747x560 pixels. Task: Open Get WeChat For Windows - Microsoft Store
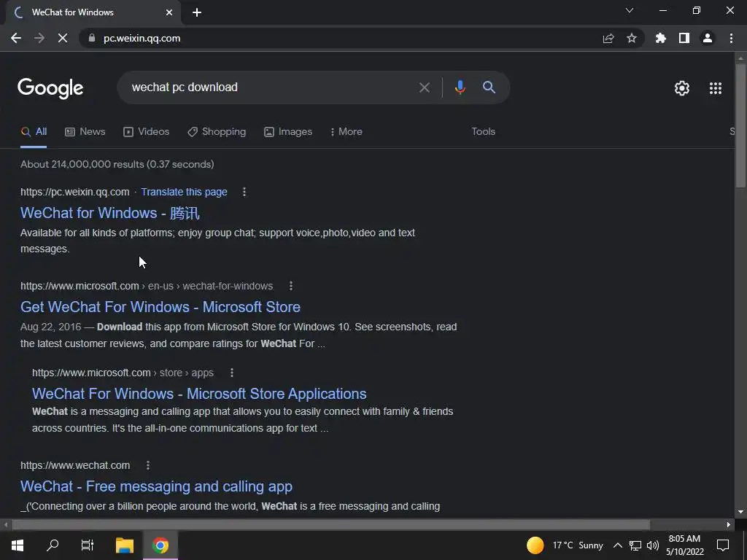click(x=160, y=307)
